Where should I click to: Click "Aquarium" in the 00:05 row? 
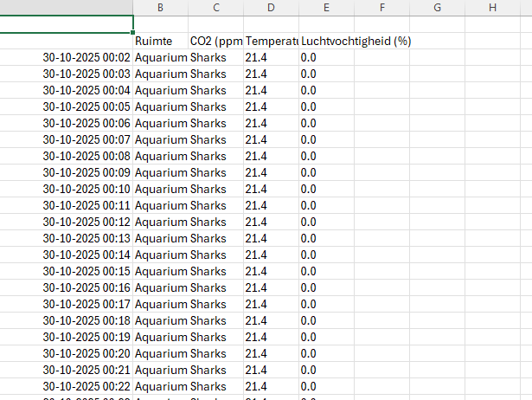[x=161, y=106]
